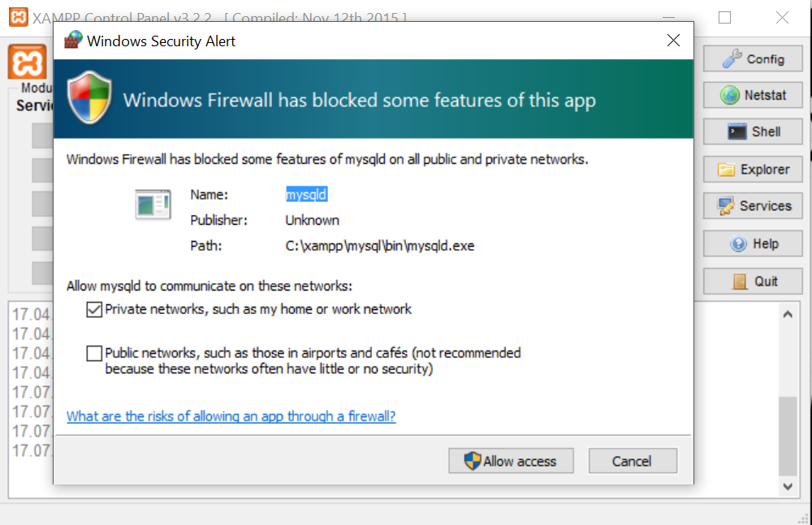
Task: Quit XAMPP using the door icon
Action: (740, 281)
